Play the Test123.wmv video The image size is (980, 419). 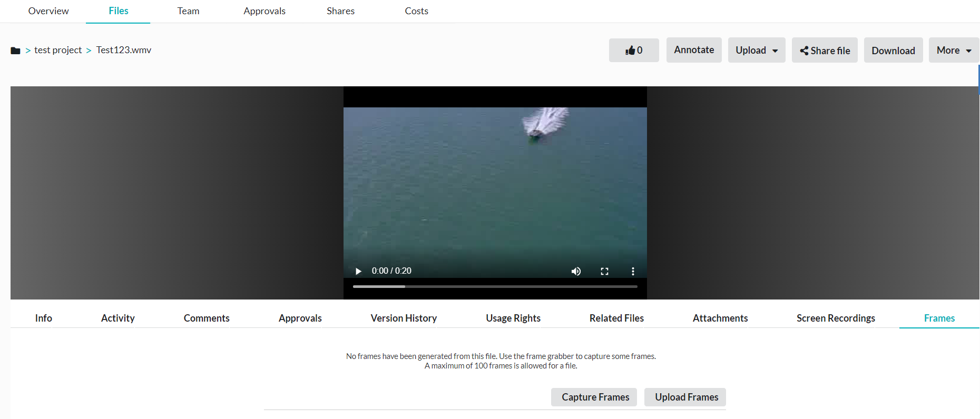point(358,271)
